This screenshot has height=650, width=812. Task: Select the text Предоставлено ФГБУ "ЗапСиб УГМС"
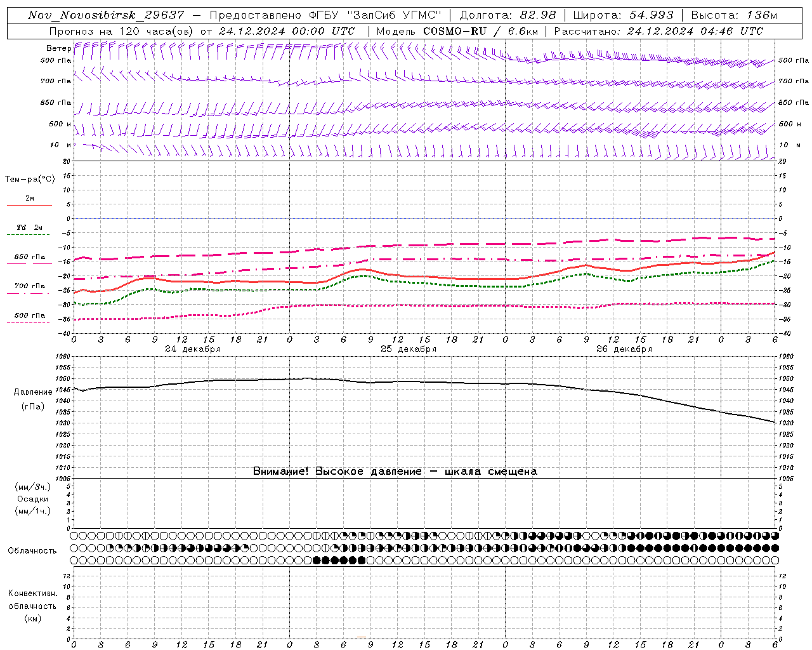coord(325,15)
